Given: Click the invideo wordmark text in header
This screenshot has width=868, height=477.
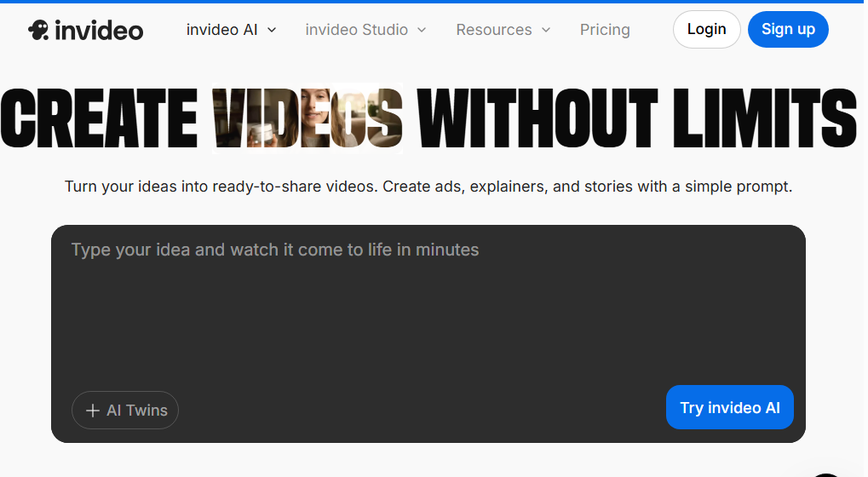Looking at the screenshot, I should tap(99, 31).
